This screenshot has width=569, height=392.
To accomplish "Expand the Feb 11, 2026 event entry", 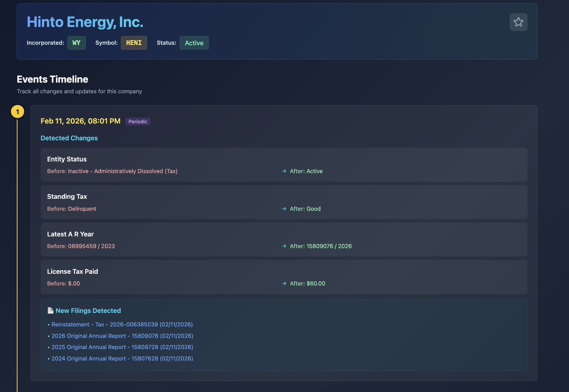I will click(80, 121).
